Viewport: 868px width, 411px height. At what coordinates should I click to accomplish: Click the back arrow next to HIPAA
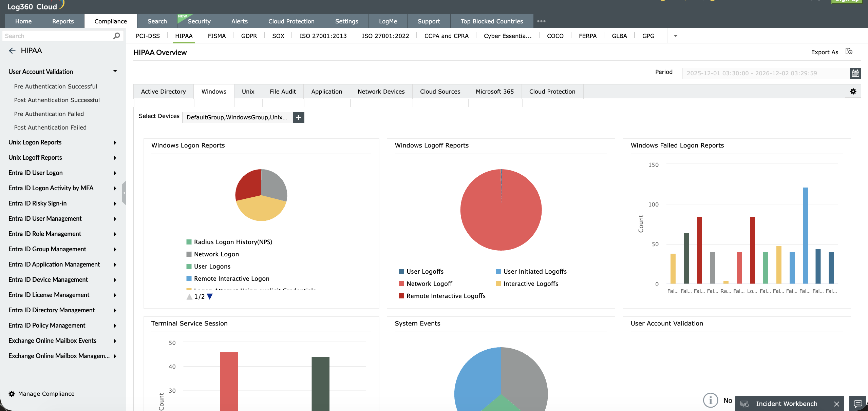coord(12,50)
